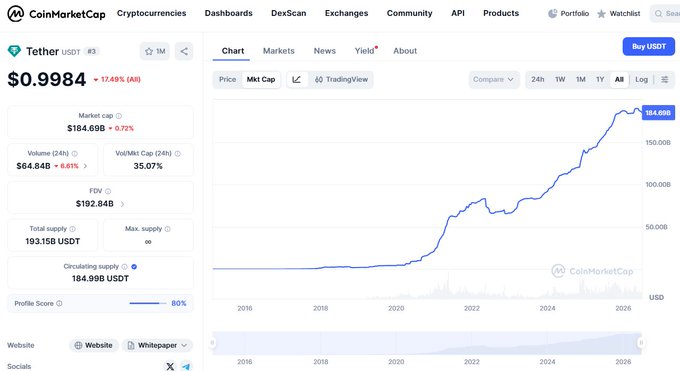
Task: Set chart range to 1M
Action: [x=580, y=79]
